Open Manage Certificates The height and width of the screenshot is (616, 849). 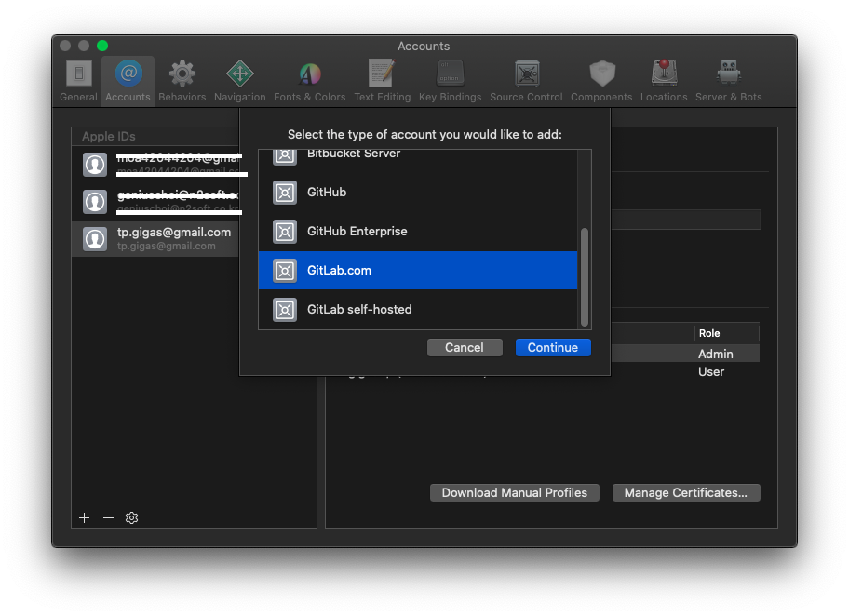(686, 492)
